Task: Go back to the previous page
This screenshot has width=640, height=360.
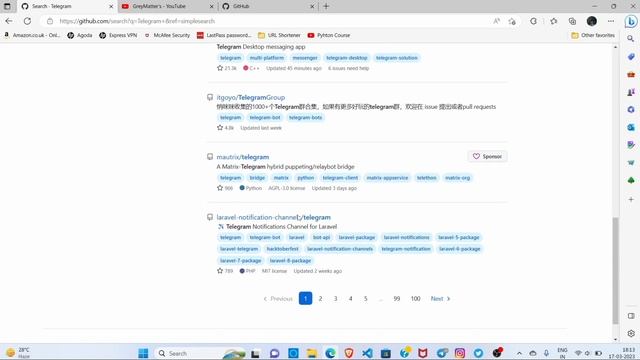Action: click(x=9, y=21)
